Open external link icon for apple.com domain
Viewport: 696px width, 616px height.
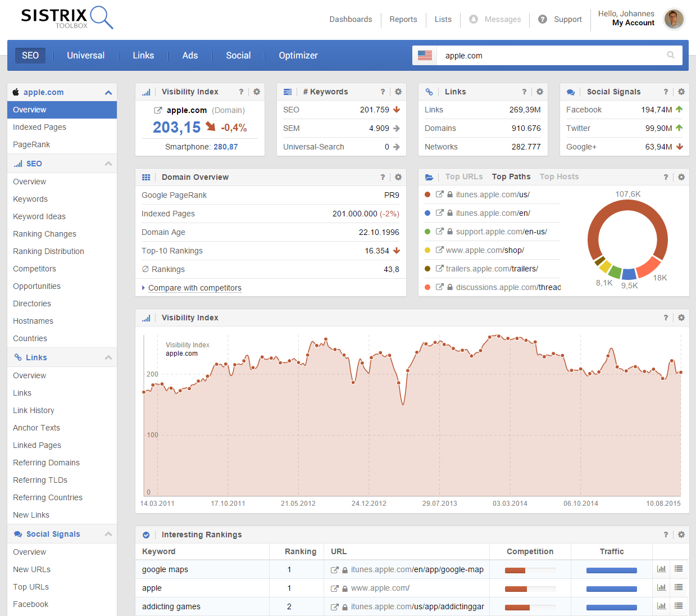click(x=158, y=110)
